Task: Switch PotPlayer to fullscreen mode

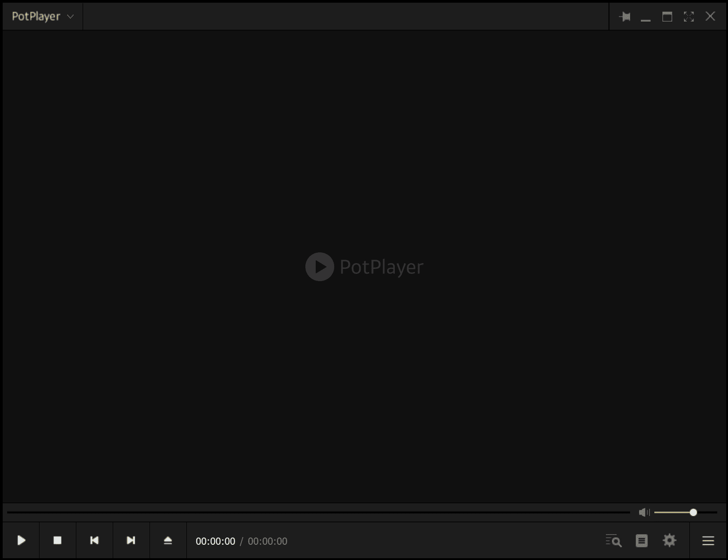Action: coord(688,17)
